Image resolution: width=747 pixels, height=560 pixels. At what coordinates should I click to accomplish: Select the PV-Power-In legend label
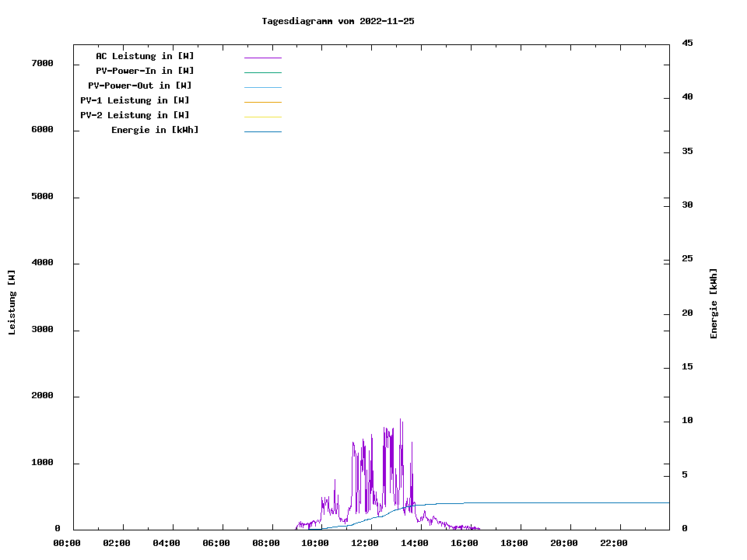(x=145, y=71)
